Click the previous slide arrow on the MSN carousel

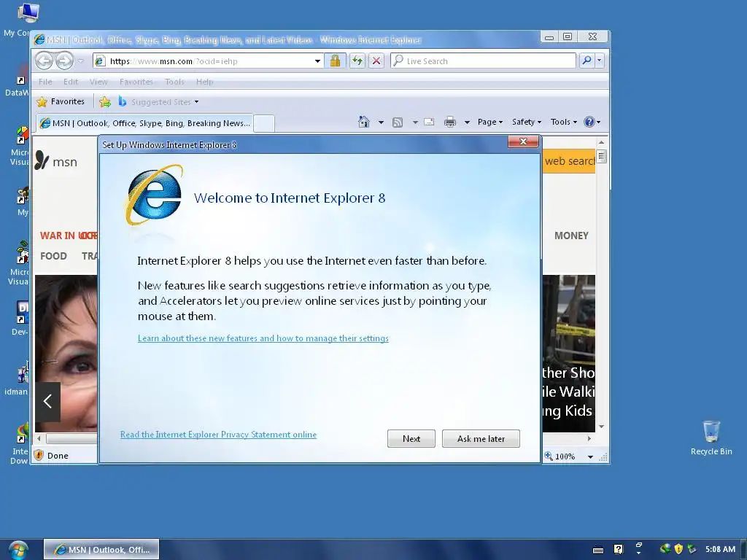pos(47,402)
